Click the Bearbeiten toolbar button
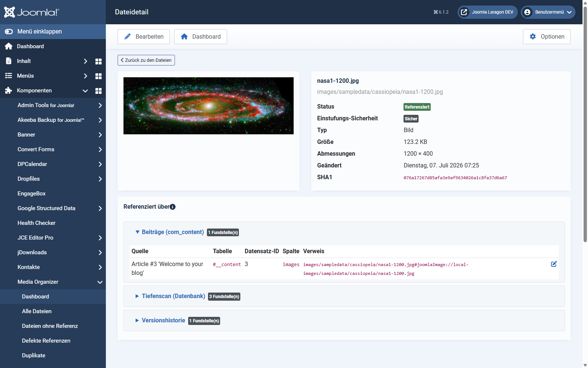588x368 pixels. pyautogui.click(x=144, y=36)
